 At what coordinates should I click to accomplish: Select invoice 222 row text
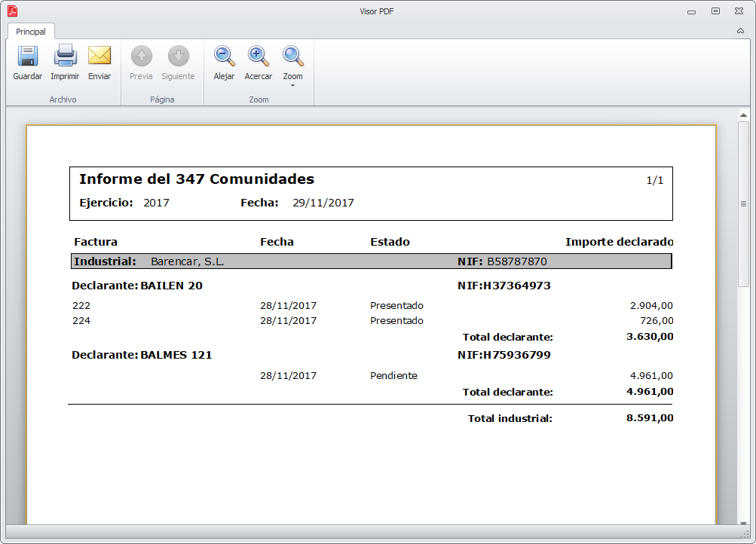pyautogui.click(x=81, y=306)
